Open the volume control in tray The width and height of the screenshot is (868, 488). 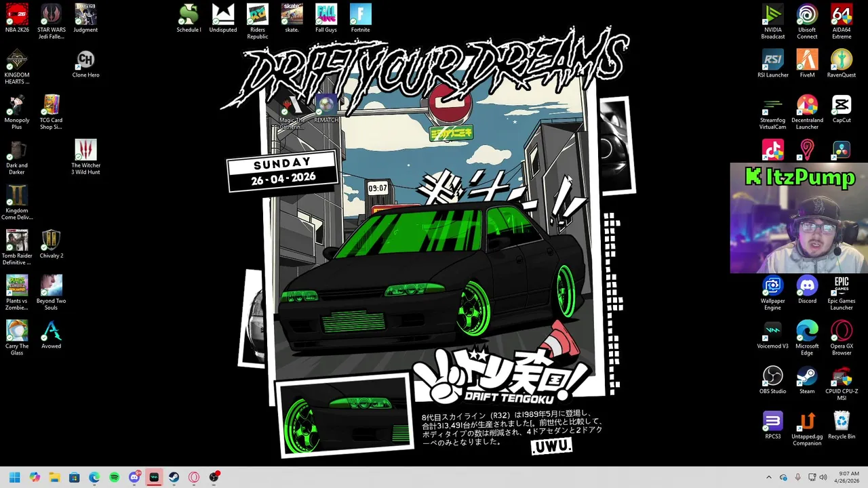(x=823, y=477)
